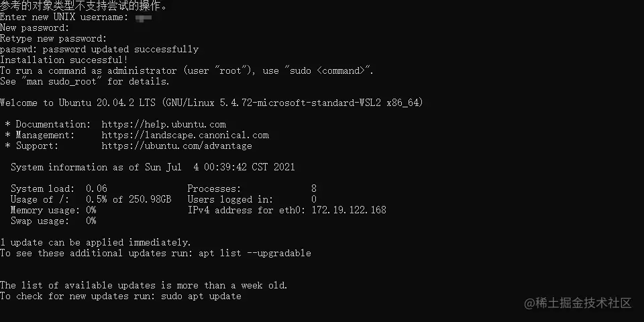The height and width of the screenshot is (322, 644).
Task: Click the blurred UNIX username value
Action: pyautogui.click(x=144, y=17)
